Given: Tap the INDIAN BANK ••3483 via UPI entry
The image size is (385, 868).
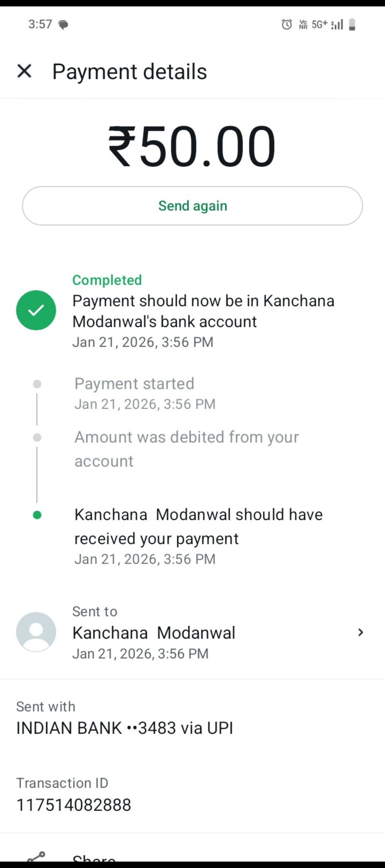Looking at the screenshot, I should coord(125,728).
